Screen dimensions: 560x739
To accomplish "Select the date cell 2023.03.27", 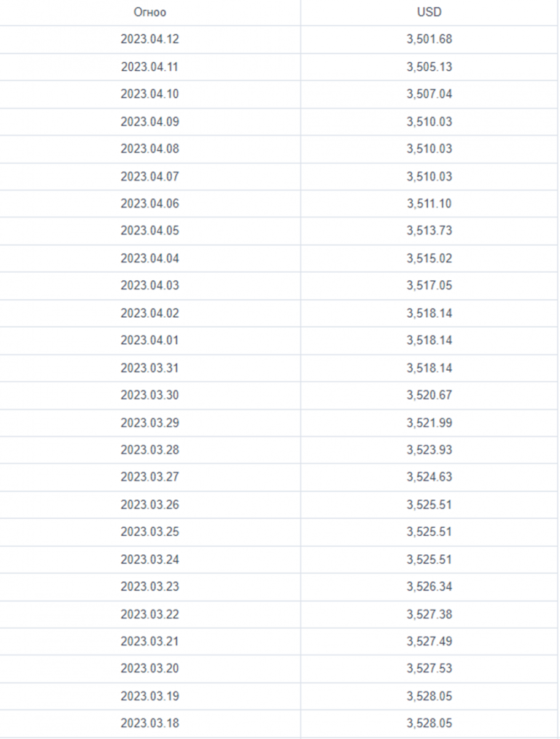I will [150, 477].
